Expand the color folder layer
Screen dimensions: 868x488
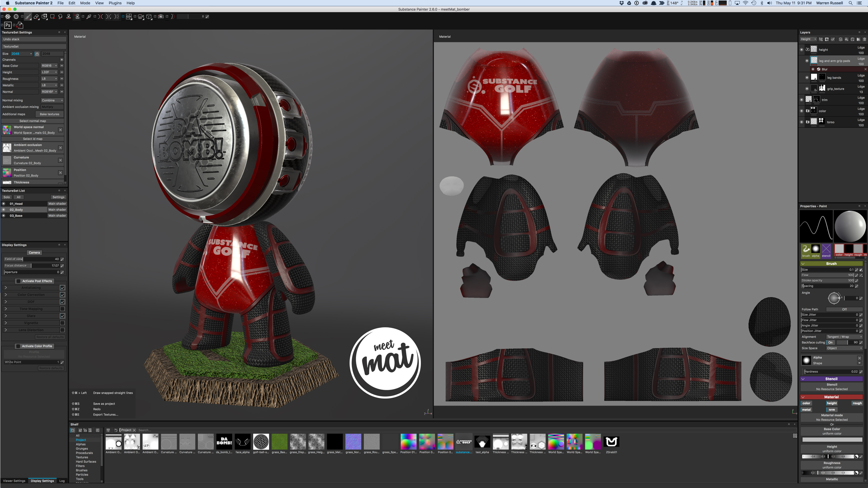808,111
